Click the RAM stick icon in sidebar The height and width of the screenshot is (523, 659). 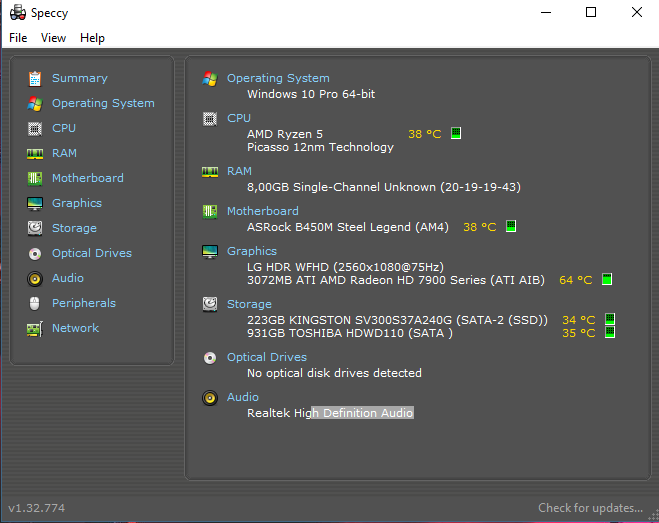point(35,154)
